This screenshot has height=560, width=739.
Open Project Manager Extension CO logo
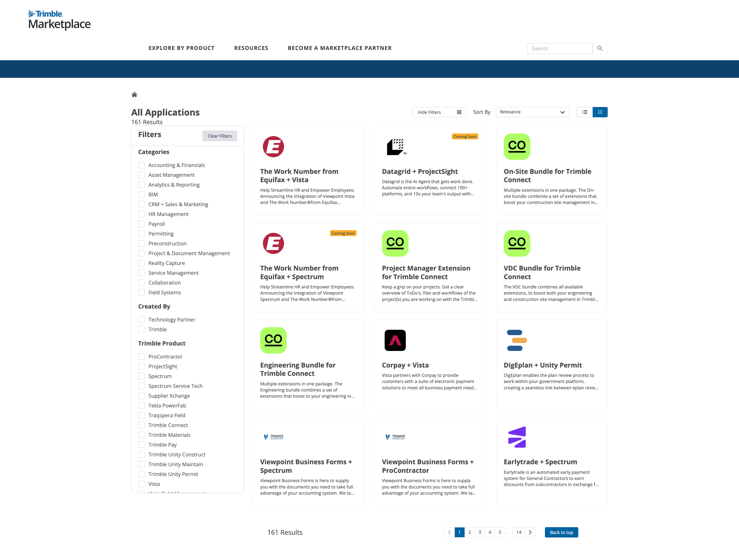pos(395,243)
